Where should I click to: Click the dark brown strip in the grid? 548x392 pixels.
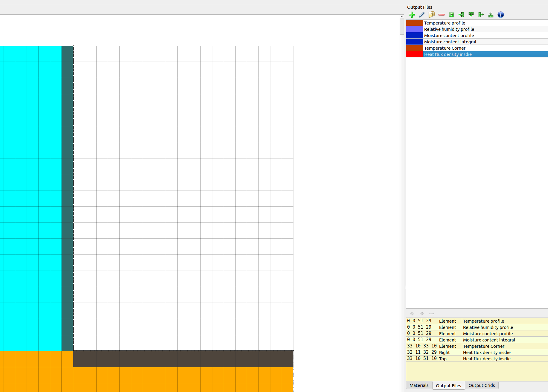183,359
